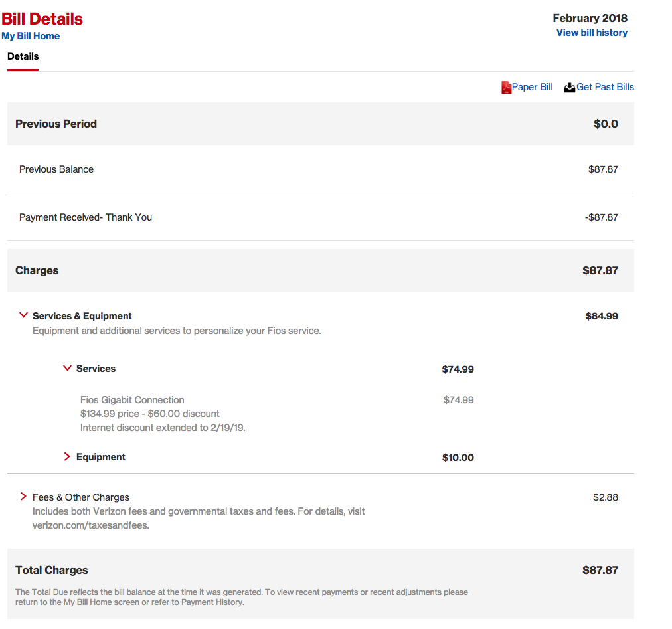Click the Equipment row label

(x=101, y=457)
